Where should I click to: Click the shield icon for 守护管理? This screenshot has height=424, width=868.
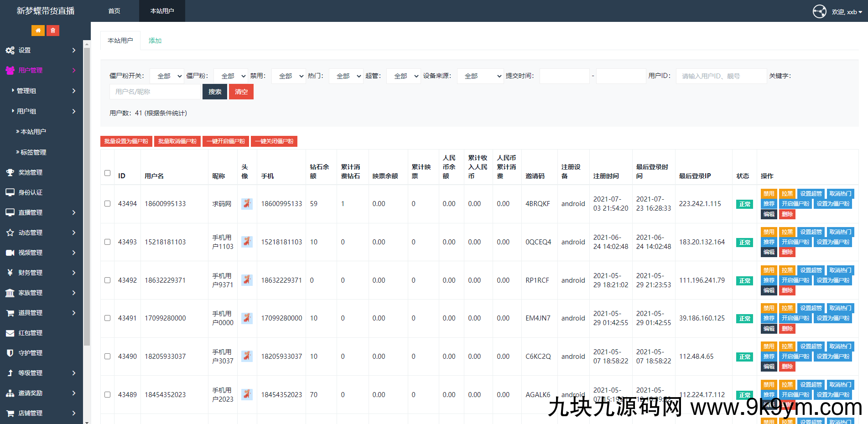point(10,353)
